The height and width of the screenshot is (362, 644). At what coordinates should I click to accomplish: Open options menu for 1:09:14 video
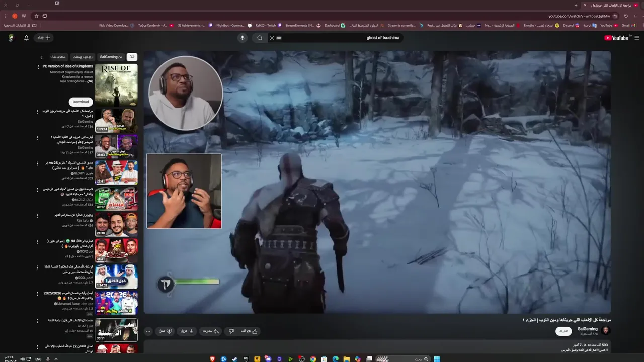[37, 112]
